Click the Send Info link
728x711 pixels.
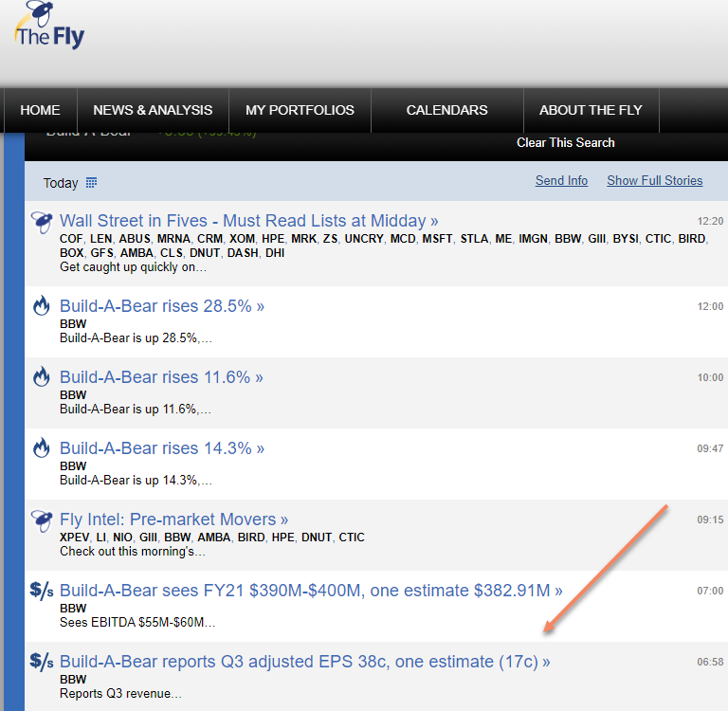561,181
